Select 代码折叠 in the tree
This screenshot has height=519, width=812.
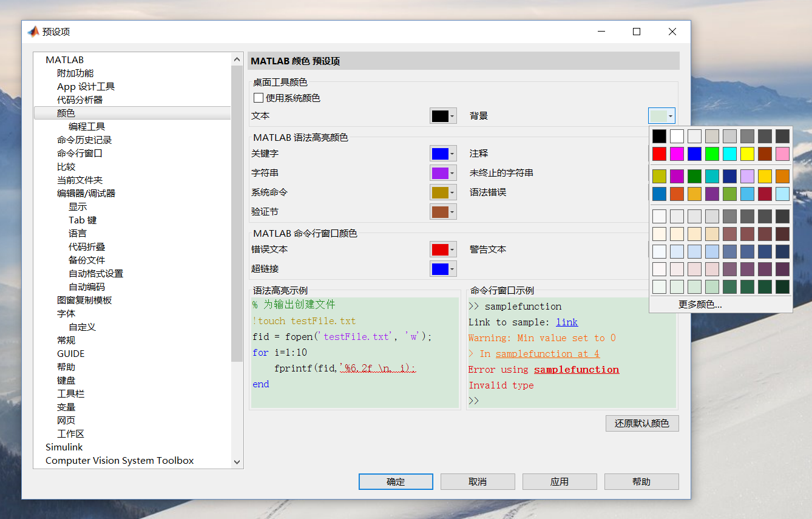[87, 246]
